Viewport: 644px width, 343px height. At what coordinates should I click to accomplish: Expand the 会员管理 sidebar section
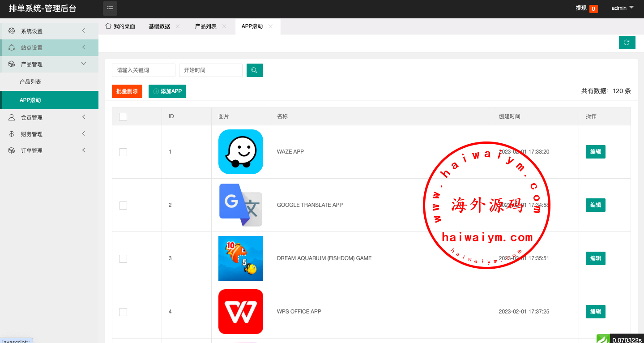click(49, 117)
